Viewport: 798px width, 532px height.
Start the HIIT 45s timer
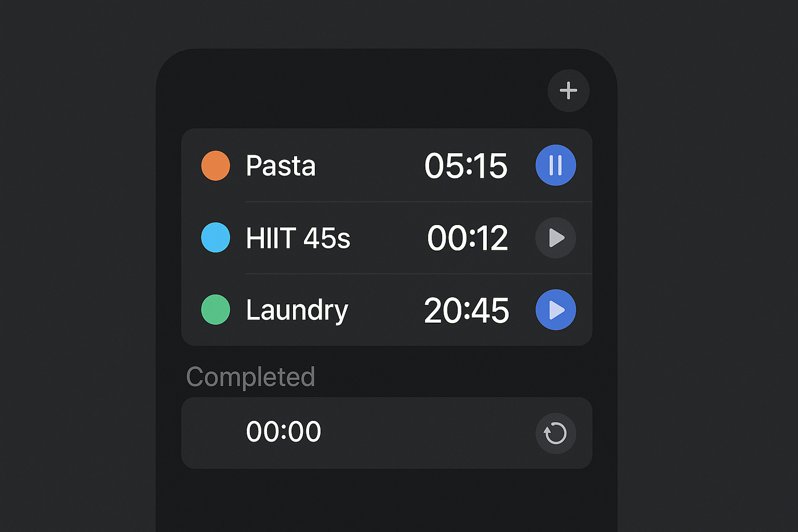coord(555,238)
